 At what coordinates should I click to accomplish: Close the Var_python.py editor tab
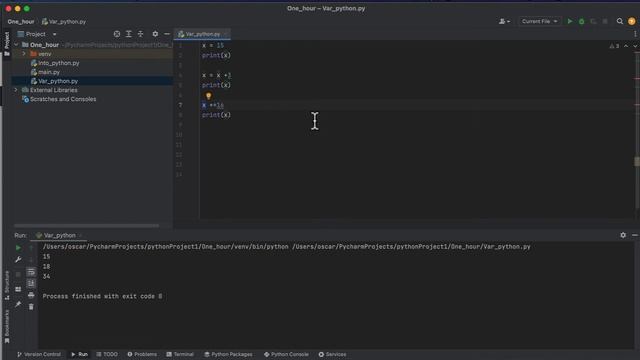pyautogui.click(x=226, y=34)
